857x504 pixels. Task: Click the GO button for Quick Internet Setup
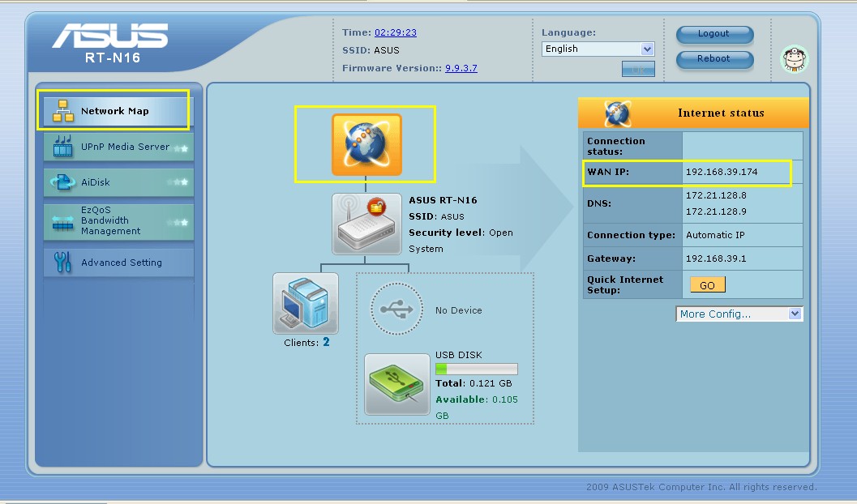(707, 285)
